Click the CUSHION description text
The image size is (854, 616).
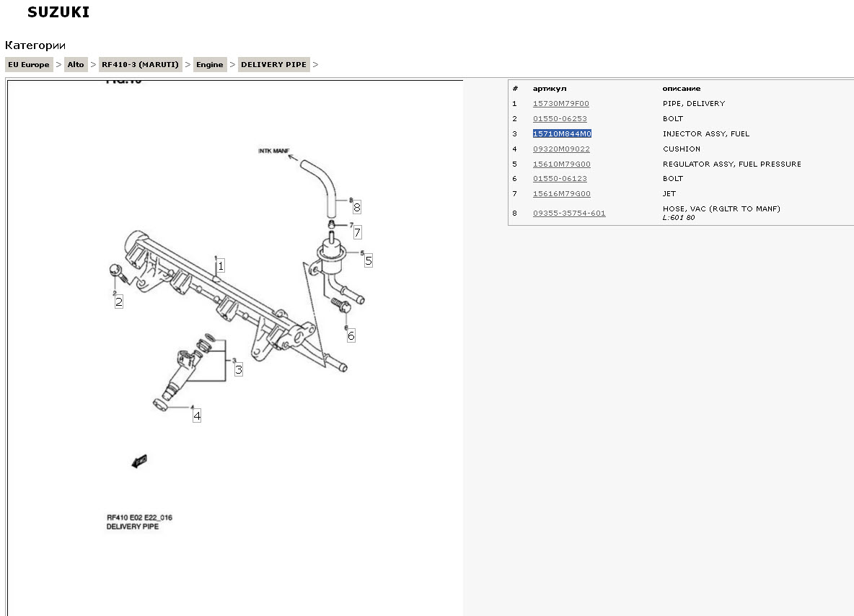pos(682,149)
